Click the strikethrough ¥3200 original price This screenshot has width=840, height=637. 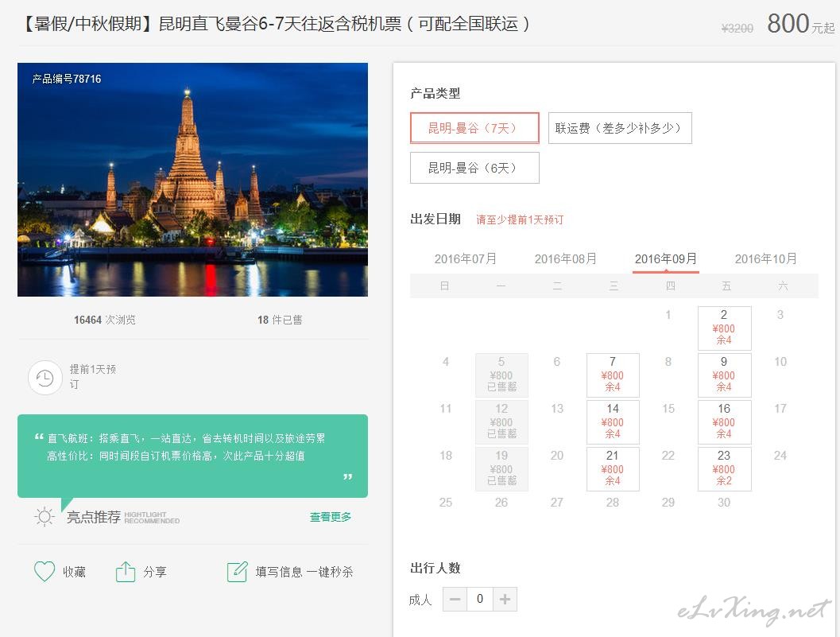click(737, 29)
